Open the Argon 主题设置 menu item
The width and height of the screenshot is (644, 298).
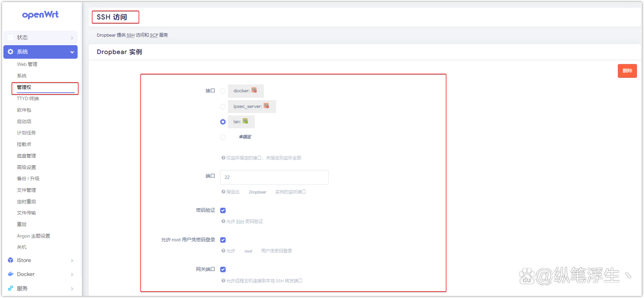pos(34,236)
